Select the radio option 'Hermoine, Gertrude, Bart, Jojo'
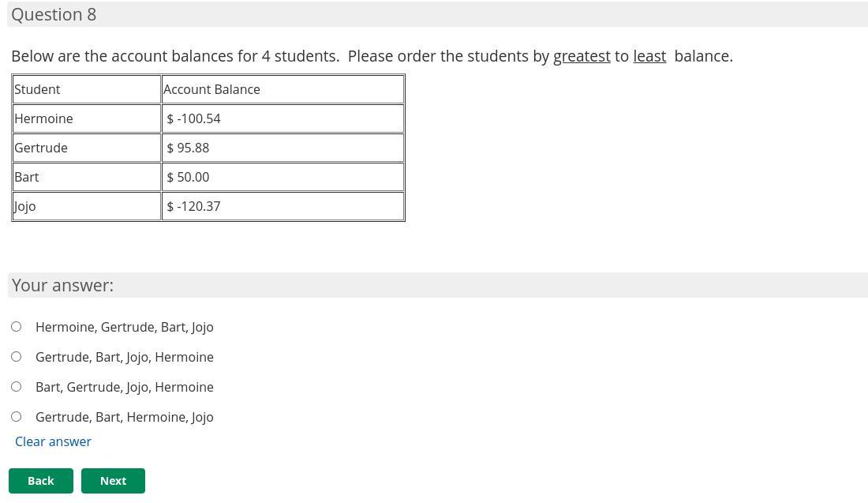Viewport: 868px width, 503px height. pos(16,327)
